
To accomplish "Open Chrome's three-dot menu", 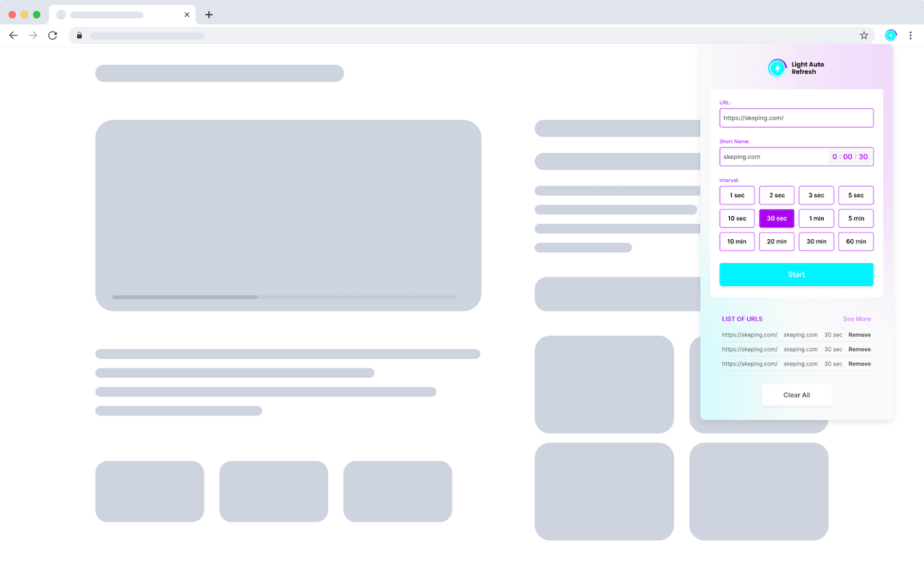I will point(910,35).
